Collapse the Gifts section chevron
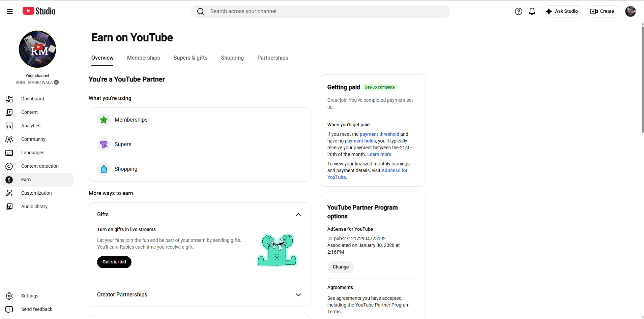 click(298, 215)
